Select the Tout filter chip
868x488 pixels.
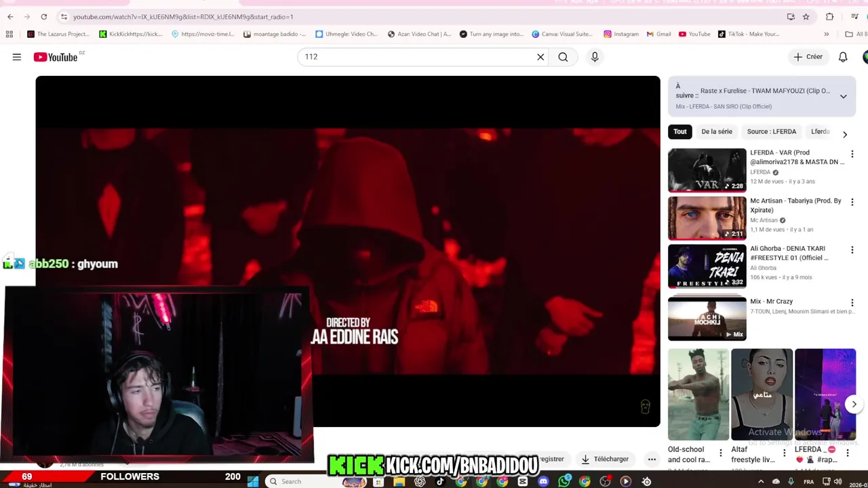[680, 131]
